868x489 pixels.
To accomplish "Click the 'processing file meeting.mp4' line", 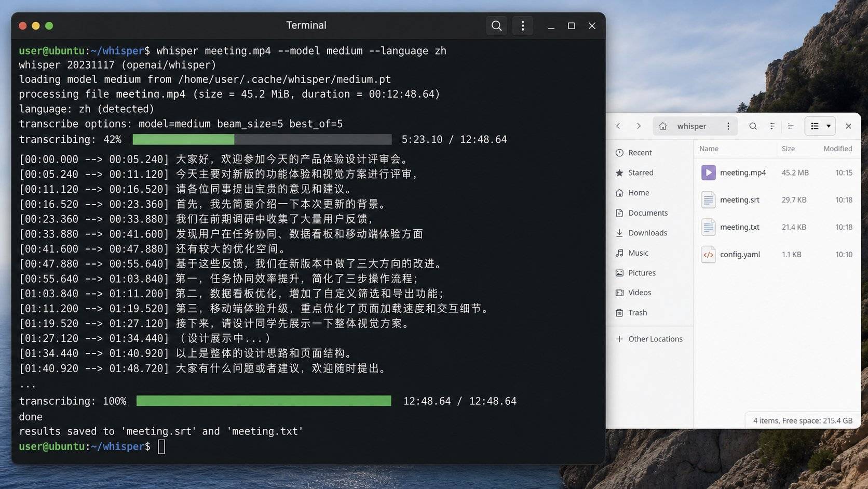I will [x=229, y=94].
